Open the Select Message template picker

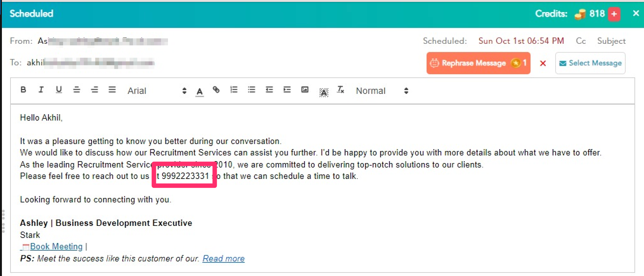(590, 63)
